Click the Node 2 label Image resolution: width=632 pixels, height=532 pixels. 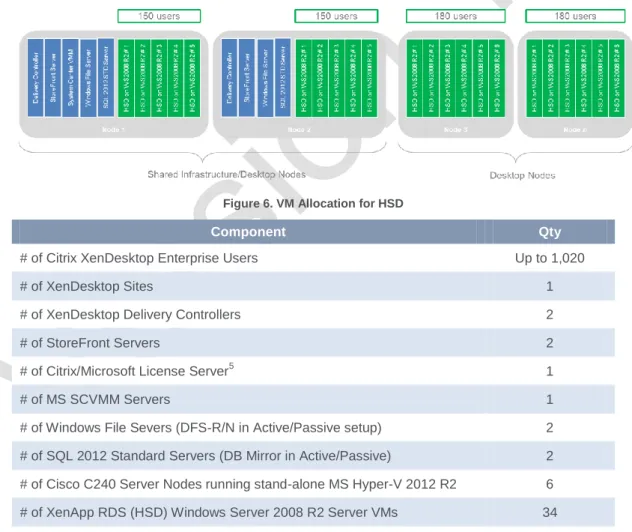[x=299, y=129]
